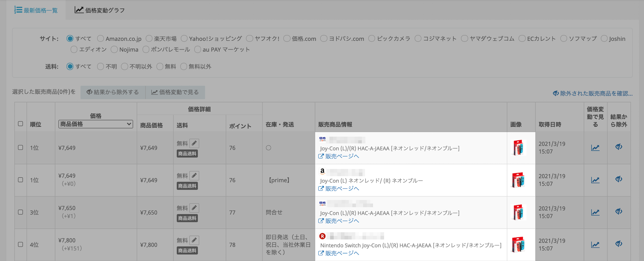Viewport: 644px width, 261px height.
Task: Open 販売ページへ link for Rakuten item
Action: click(339, 253)
